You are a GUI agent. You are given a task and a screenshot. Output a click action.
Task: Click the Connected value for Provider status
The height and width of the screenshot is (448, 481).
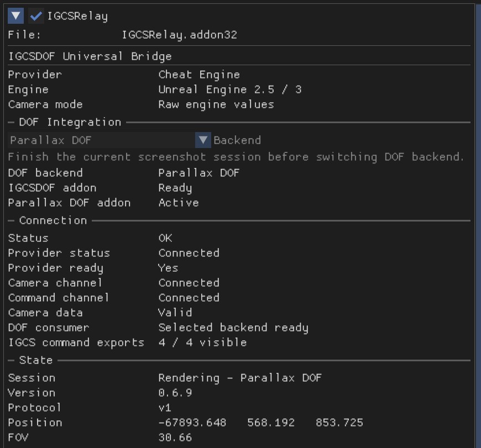(189, 253)
